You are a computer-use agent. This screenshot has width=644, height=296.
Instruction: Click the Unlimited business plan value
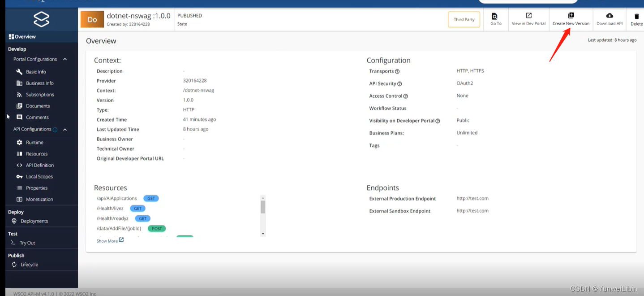(467, 133)
